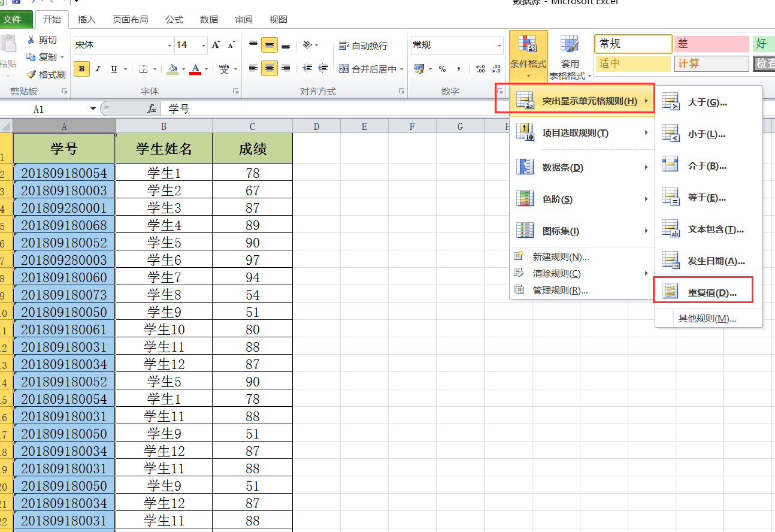Apply the Calculation (计算) cell style

coord(712,63)
